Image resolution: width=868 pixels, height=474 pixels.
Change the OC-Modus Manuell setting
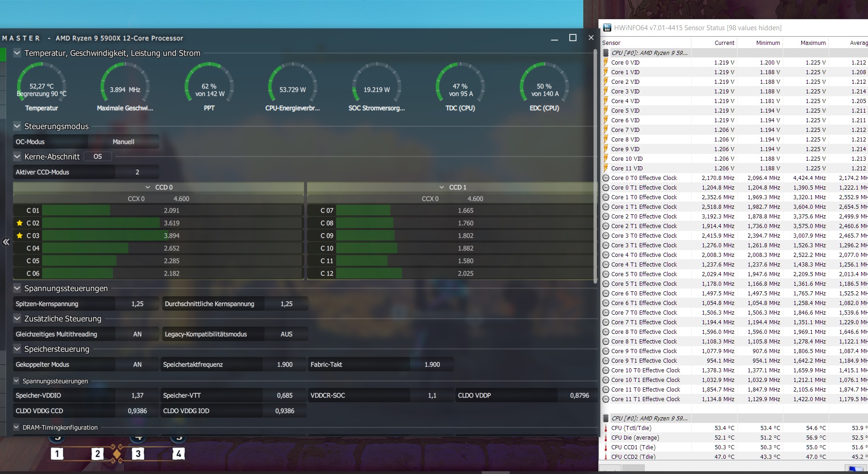click(x=124, y=142)
